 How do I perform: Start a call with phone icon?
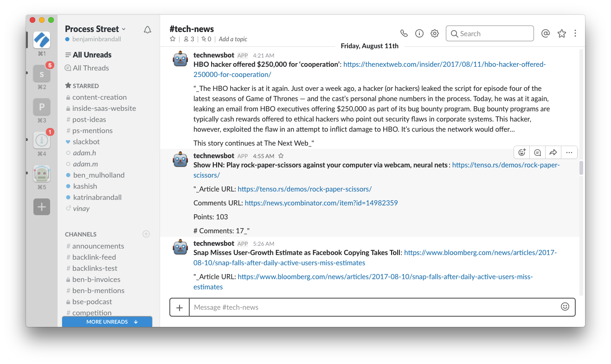(x=404, y=33)
